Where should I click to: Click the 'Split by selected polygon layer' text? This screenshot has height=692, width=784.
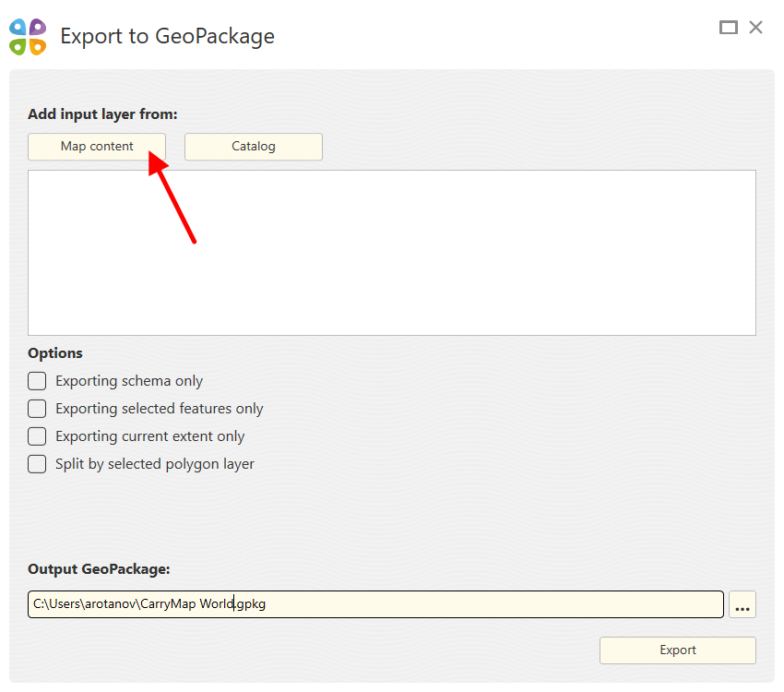(x=155, y=464)
